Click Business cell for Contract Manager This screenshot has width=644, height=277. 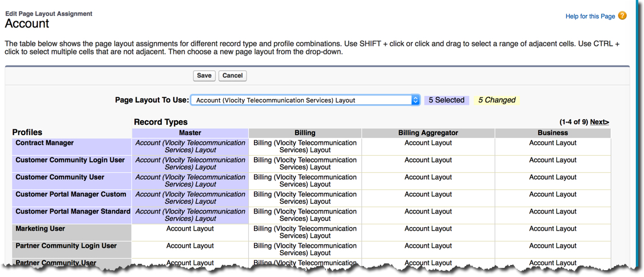[553, 147]
